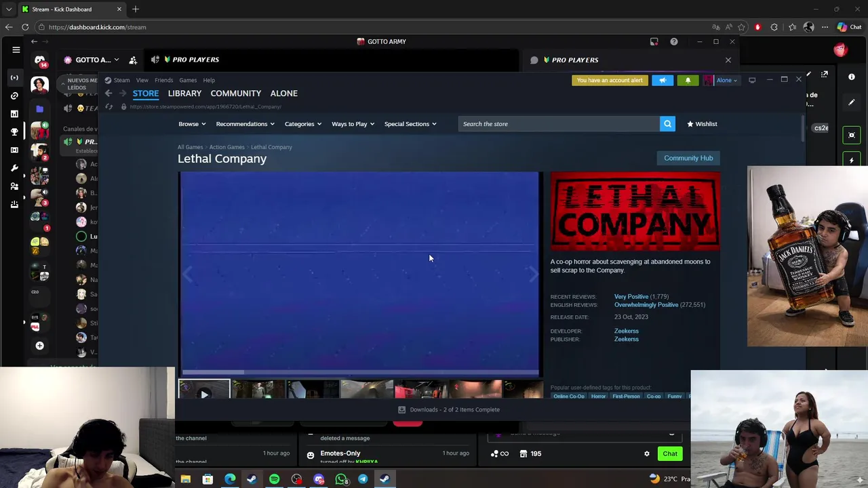The width and height of the screenshot is (868, 488).
Task: Open Steam announcements megaphone button
Action: 663,80
